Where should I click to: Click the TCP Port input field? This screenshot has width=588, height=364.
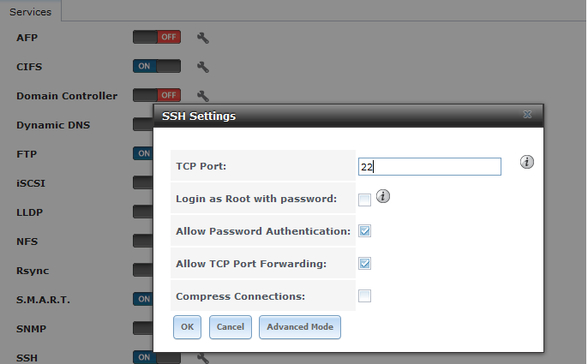point(429,167)
